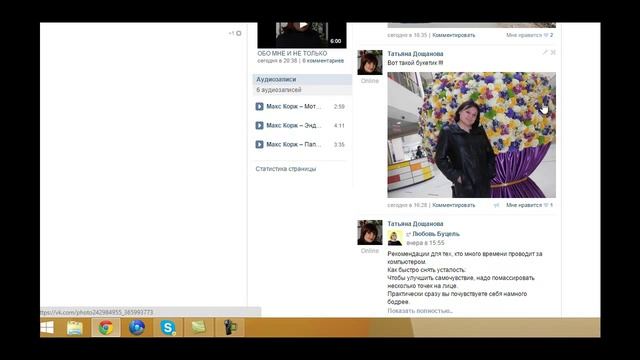The image size is (640, 360).
Task: Open author name Татьяна Дощанова on the bouquet post
Action: point(415,54)
